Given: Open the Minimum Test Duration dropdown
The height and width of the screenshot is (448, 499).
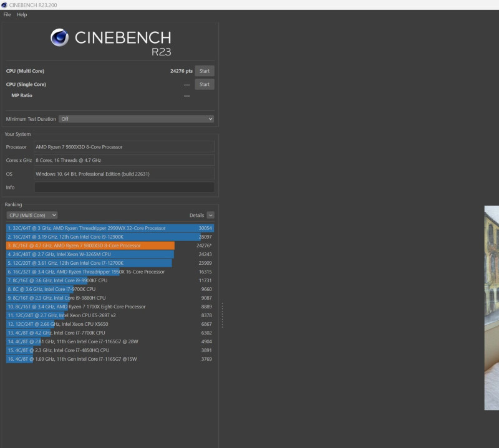Looking at the screenshot, I should coord(136,119).
